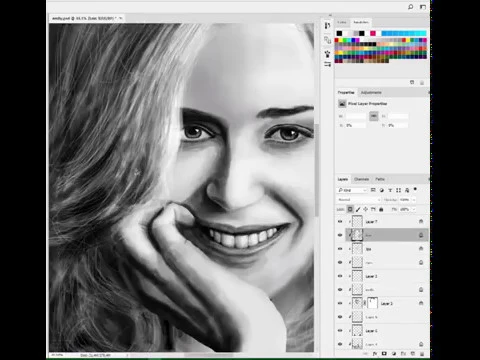480x360 pixels.
Task: Lock artboard nesting icon in Layers panel
Action: [x=373, y=209]
